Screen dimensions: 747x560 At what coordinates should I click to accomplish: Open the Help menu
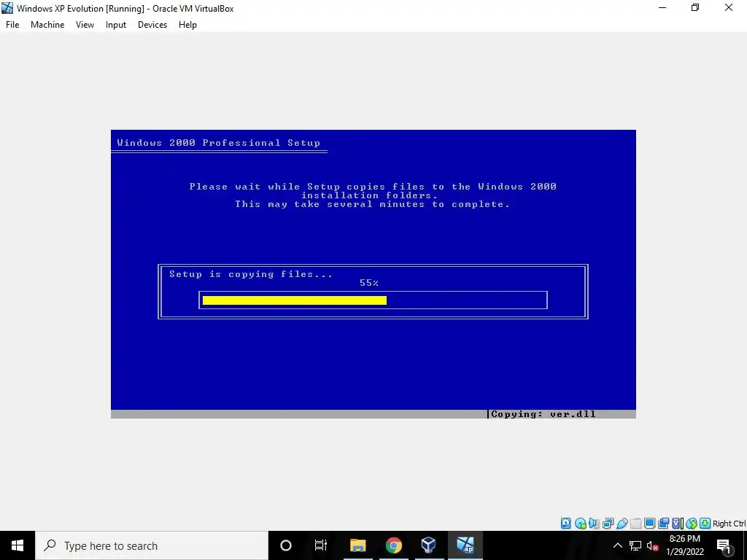(187, 25)
